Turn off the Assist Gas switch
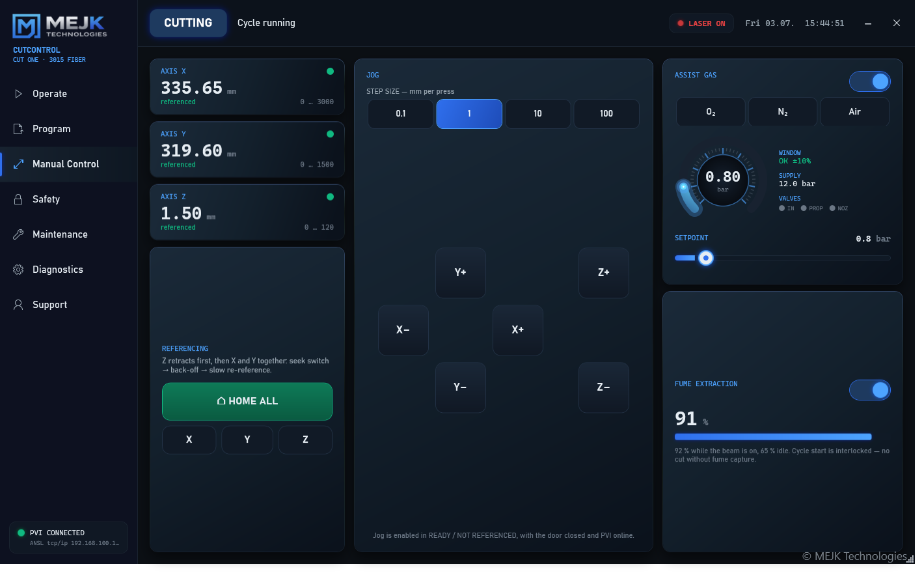The height and width of the screenshot is (573, 924). [x=870, y=81]
